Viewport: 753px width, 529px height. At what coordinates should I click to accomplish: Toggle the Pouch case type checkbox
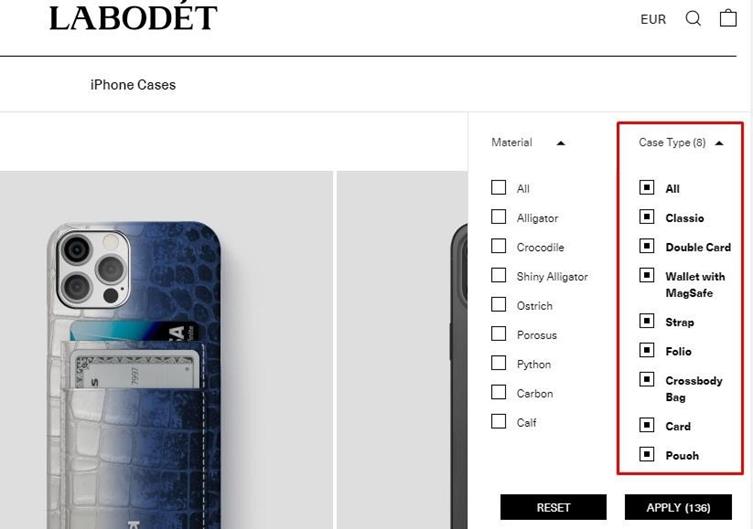[646, 454]
